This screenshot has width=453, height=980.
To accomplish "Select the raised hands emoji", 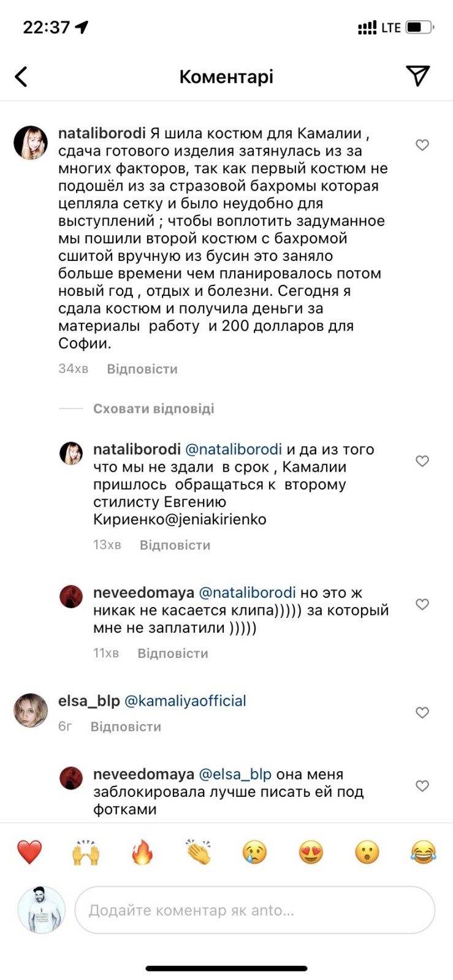I will coord(86,851).
